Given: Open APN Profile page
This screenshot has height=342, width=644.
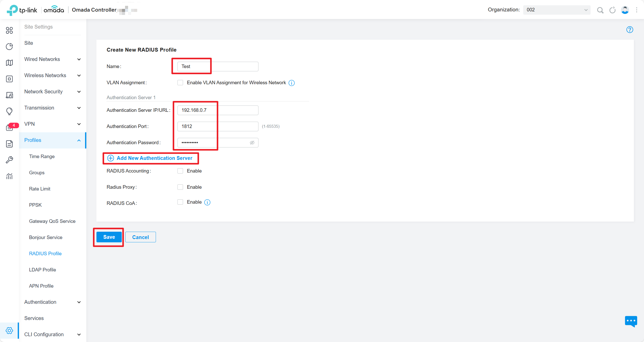Looking at the screenshot, I should tap(41, 286).
